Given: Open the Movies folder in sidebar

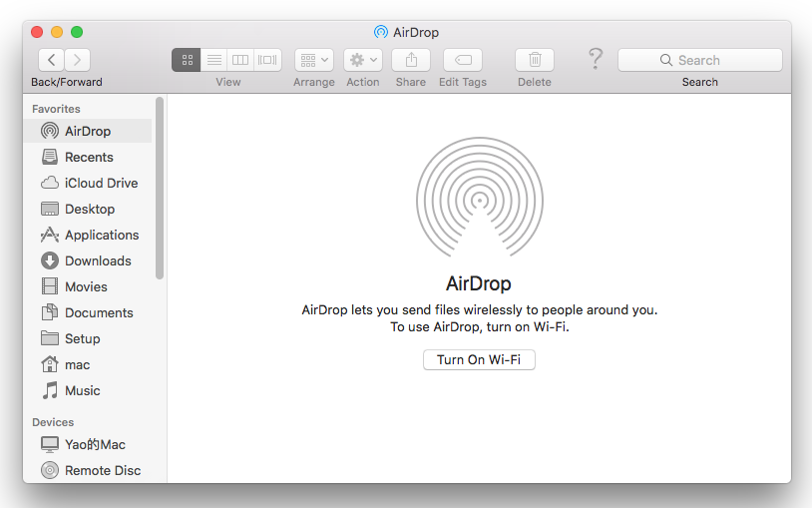Looking at the screenshot, I should 88,286.
